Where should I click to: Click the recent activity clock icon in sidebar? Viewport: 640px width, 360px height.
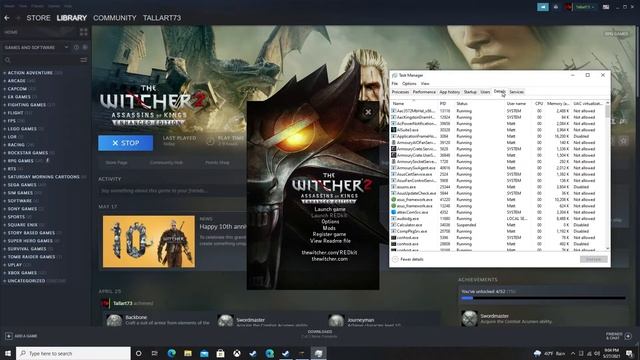point(76,47)
